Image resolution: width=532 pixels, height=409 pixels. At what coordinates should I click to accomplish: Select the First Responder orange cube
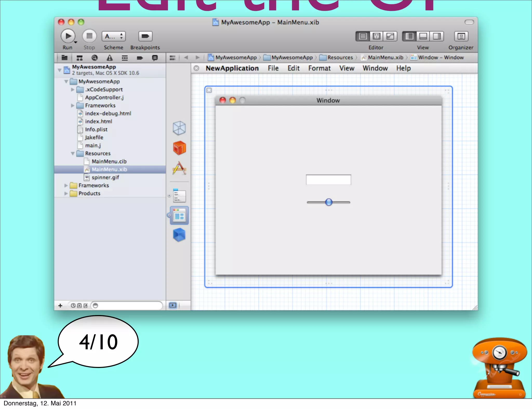pos(179,148)
